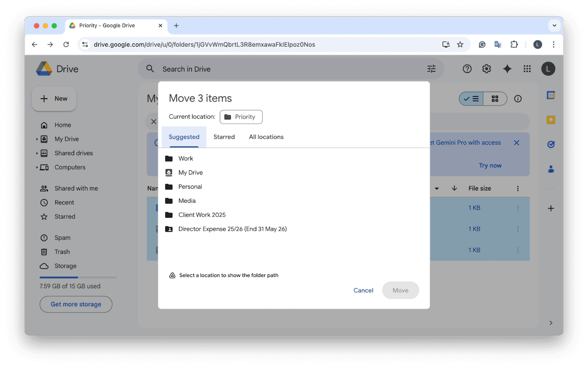The width and height of the screenshot is (588, 368).
Task: Open the Gemini sparkle icon in the toolbar
Action: point(507,68)
